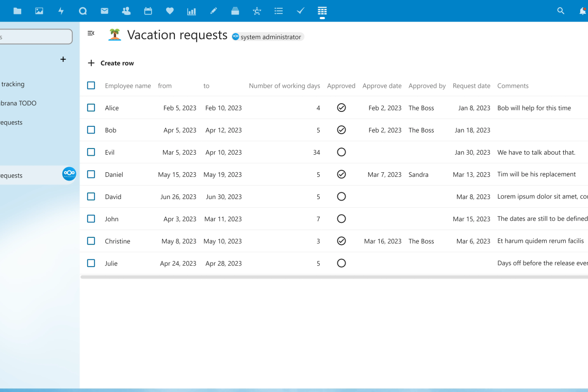Open the Contacts app icon
The image size is (588, 392).
[x=126, y=11]
